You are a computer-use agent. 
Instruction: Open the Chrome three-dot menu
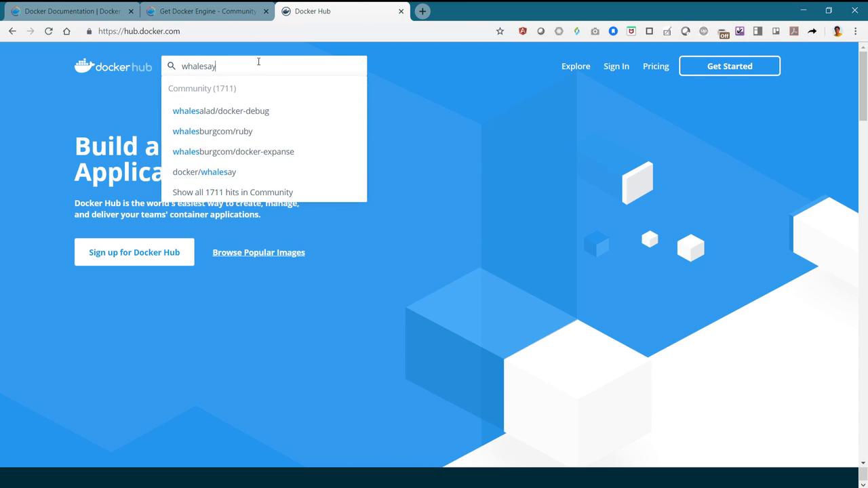856,31
